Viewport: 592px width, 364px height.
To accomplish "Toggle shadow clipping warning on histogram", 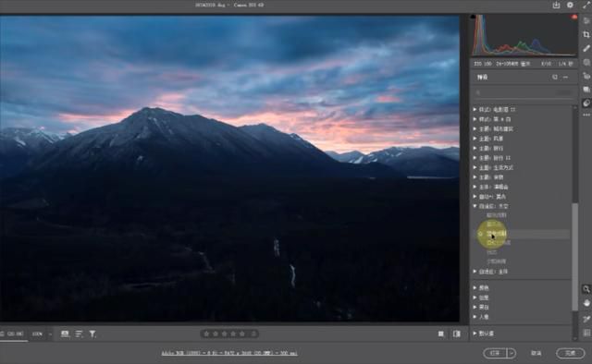I will pos(473,17).
